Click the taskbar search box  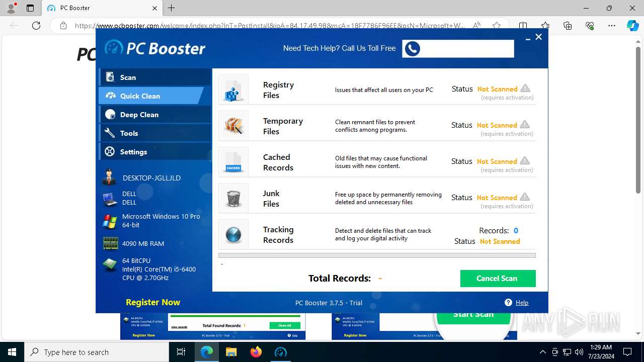coord(97,352)
